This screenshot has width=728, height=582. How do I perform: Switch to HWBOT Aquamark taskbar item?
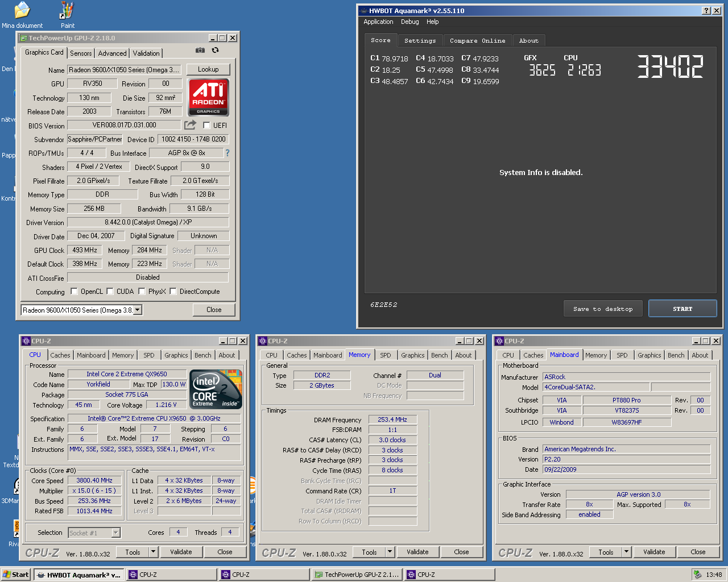pos(78,575)
